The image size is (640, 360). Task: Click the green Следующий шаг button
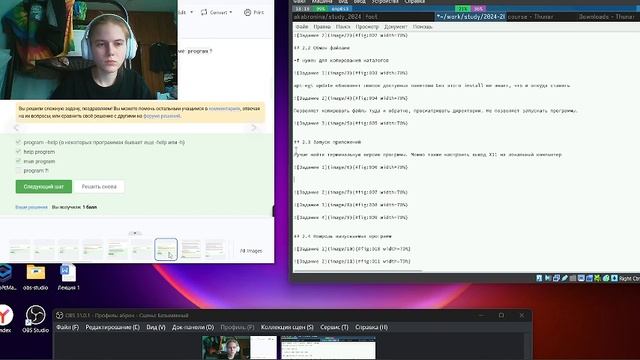pos(44,187)
